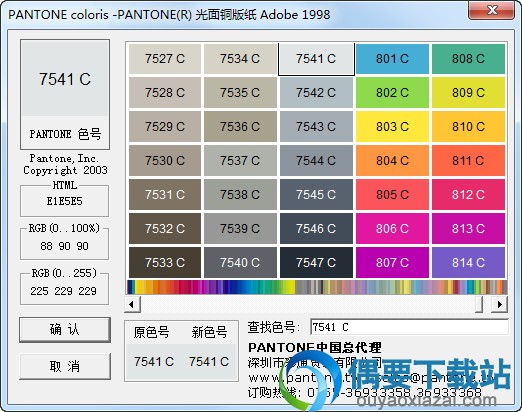Click the HTML value E1E5E5

64,201
